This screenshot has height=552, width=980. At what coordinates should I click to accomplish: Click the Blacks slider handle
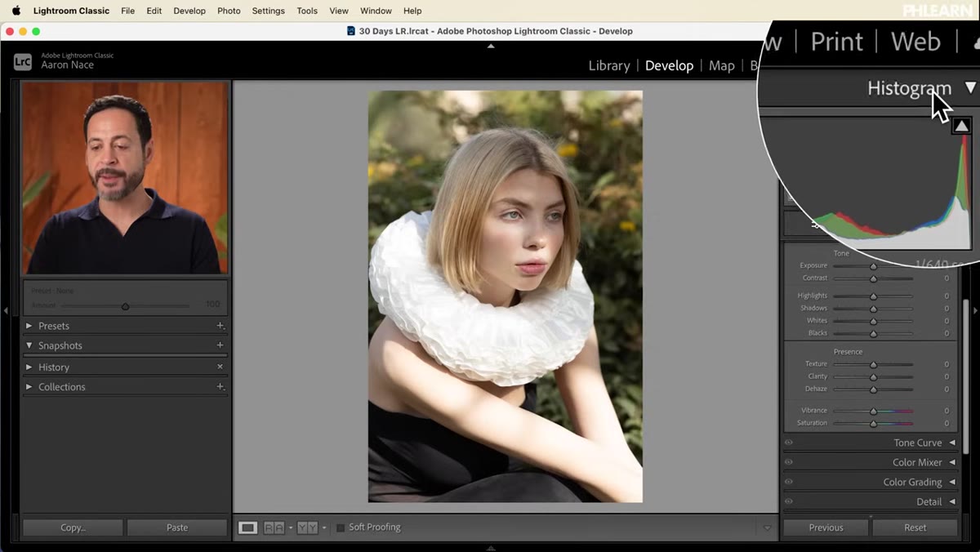[x=873, y=334]
